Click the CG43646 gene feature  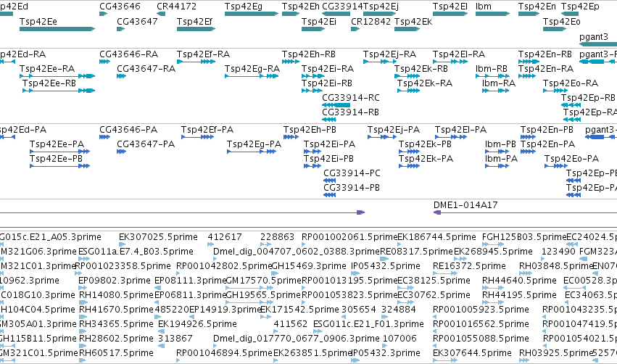(x=104, y=14)
